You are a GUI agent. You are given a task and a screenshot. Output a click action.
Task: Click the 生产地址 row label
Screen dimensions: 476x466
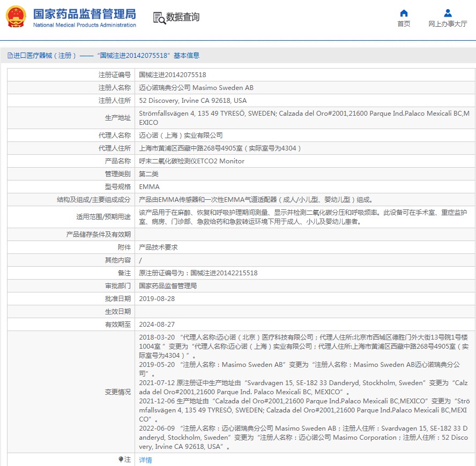[118, 118]
